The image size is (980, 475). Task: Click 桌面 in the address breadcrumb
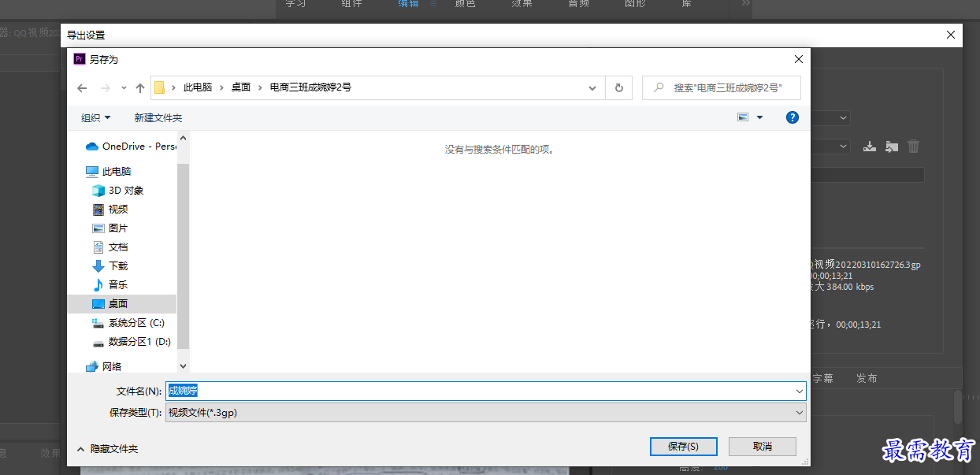(241, 87)
